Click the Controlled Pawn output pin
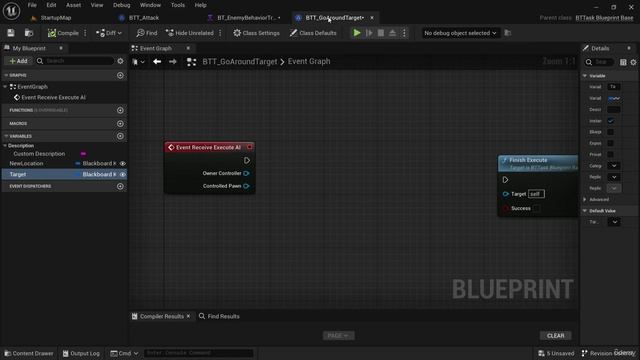 tap(246, 186)
